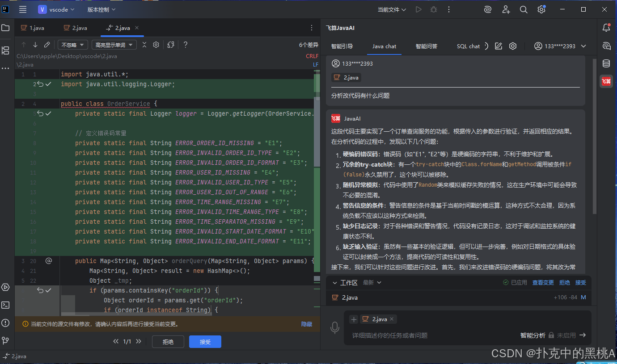Open the Services/Run tool window icon
Image resolution: width=617 pixels, height=364 pixels.
click(x=5, y=287)
